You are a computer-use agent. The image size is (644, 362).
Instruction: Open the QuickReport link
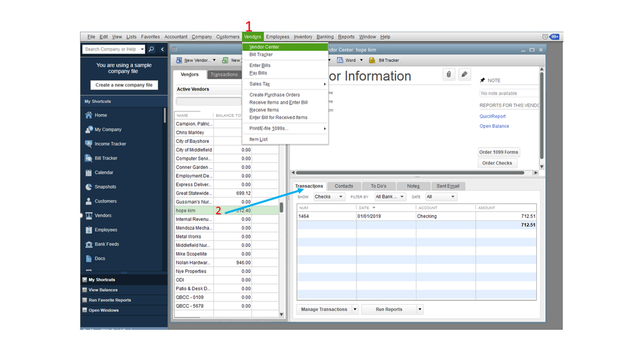tap(493, 117)
